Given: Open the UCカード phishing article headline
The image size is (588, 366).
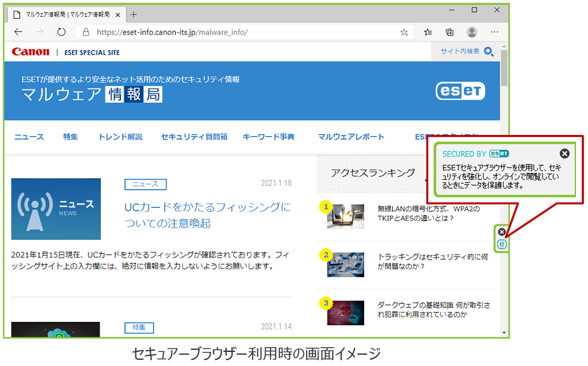Looking at the screenshot, I should click(207, 214).
